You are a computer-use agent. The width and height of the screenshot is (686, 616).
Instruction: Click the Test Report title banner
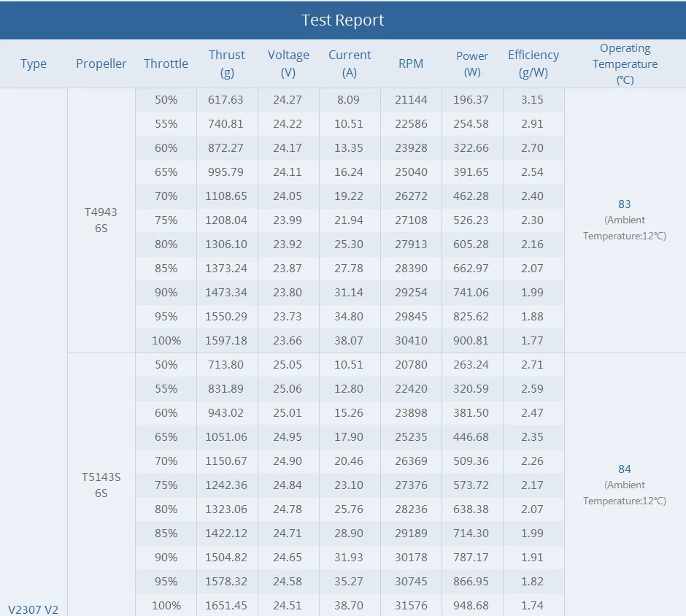(342, 20)
